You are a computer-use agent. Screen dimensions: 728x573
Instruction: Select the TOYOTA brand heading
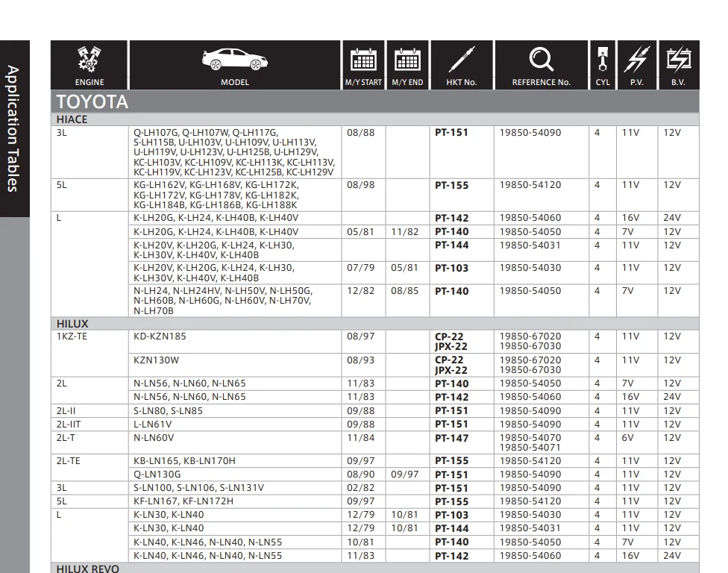(92, 101)
